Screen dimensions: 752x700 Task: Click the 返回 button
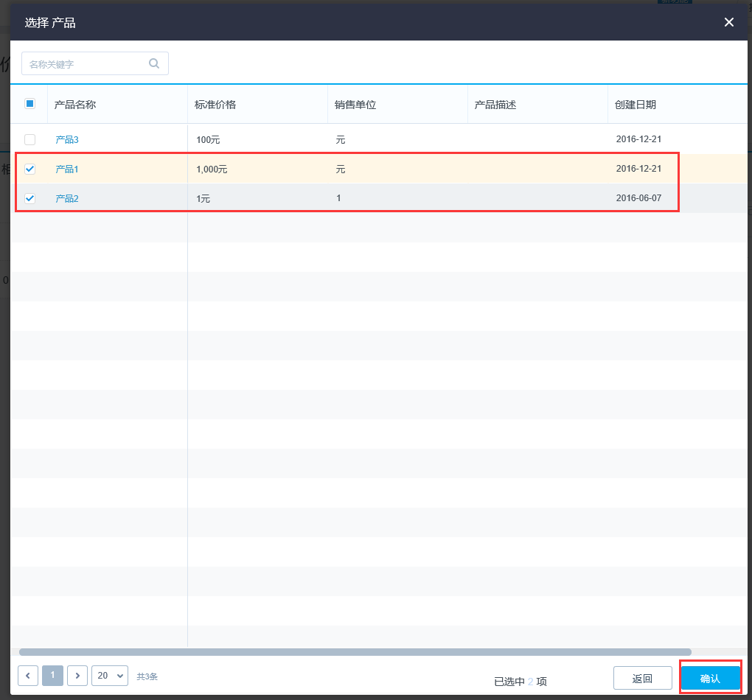pos(643,678)
